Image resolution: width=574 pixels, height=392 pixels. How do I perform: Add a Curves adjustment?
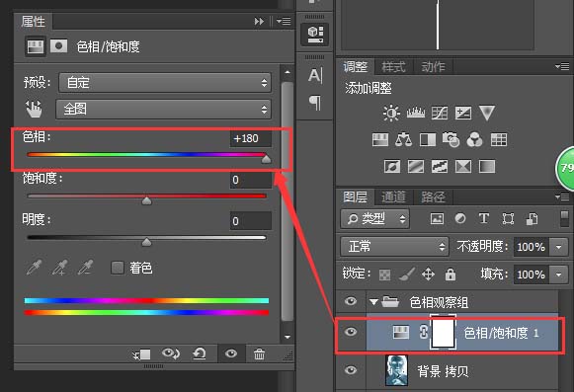440,113
